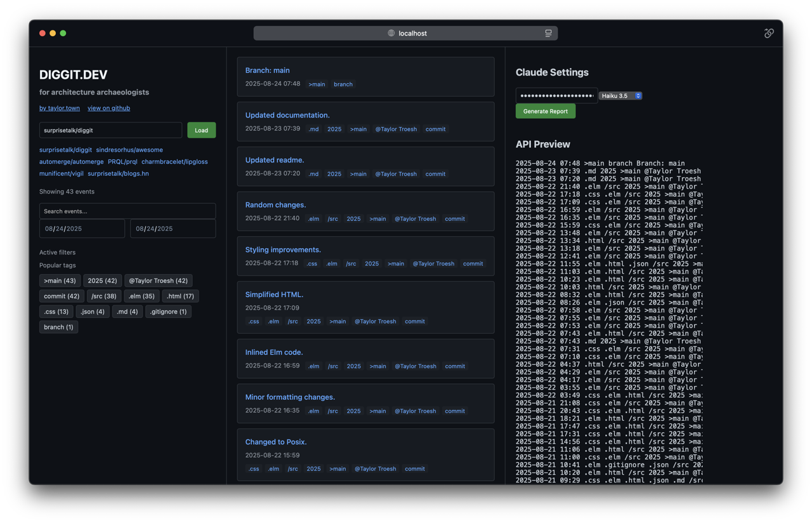Viewport: 812px width, 523px height.
Task: Toggle the .elm (35) tag filter
Action: pos(141,296)
